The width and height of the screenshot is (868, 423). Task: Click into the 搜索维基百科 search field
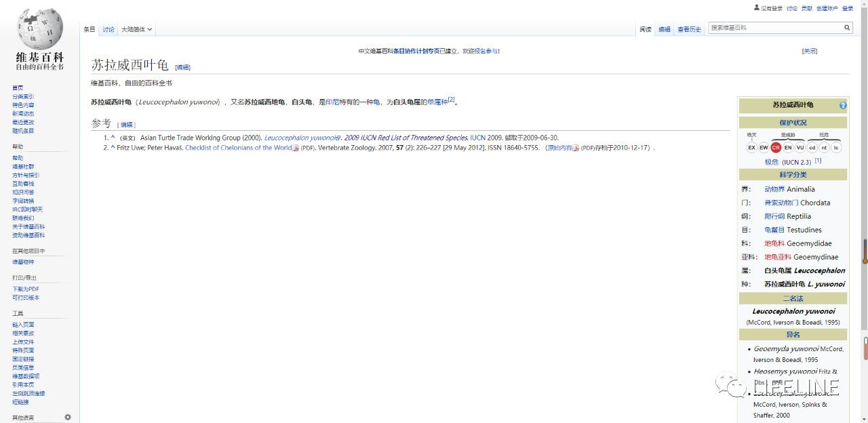click(776, 28)
